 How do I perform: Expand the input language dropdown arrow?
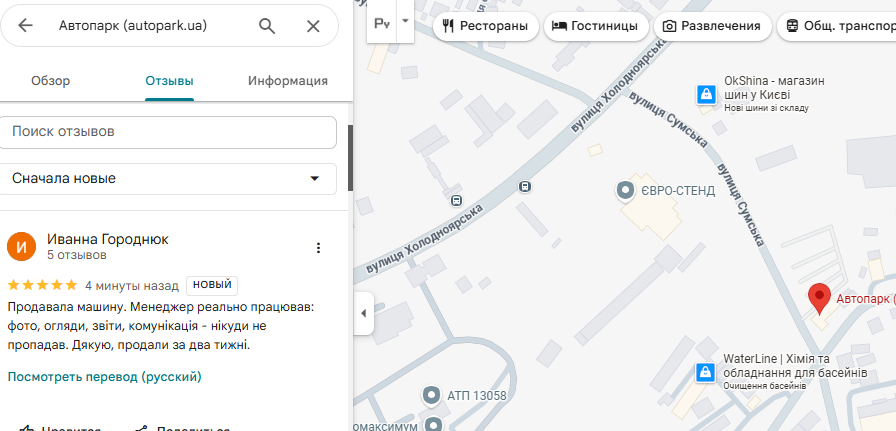(x=405, y=21)
